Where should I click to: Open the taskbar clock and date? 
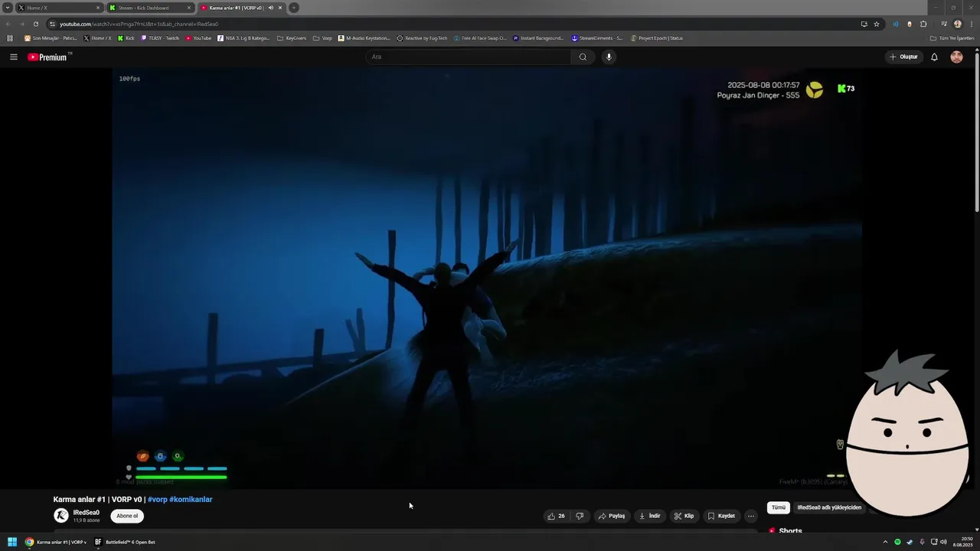[x=962, y=542]
